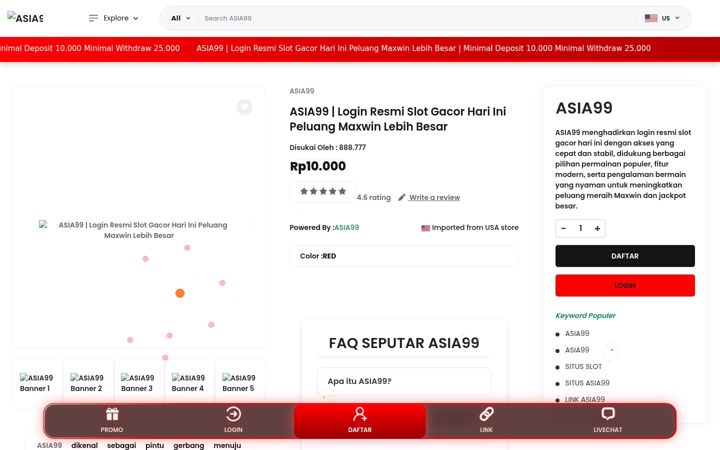Follow the green ASIA99 Powered By link
Screen dimensions: 720x450
coord(347,227)
